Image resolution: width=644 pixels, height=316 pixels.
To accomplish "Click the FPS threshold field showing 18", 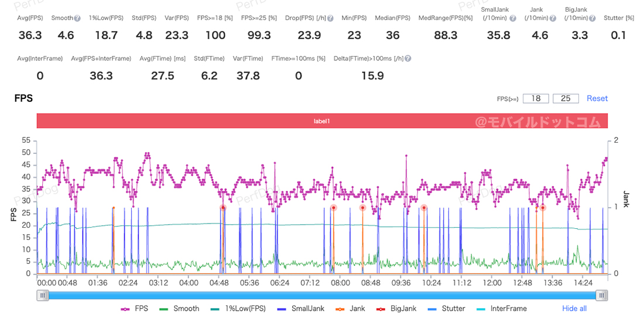I will click(535, 98).
